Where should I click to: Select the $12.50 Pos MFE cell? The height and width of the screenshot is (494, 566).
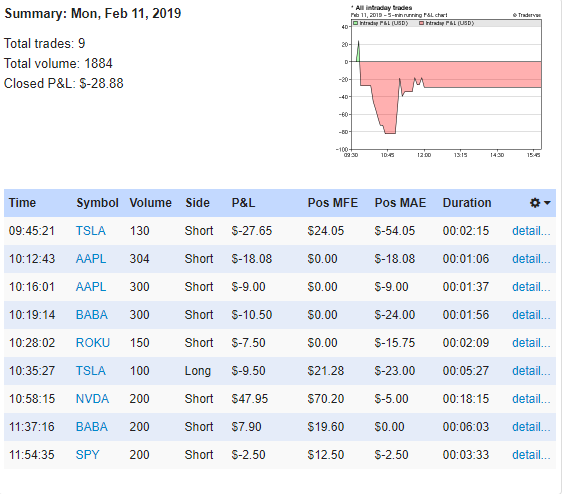point(326,455)
